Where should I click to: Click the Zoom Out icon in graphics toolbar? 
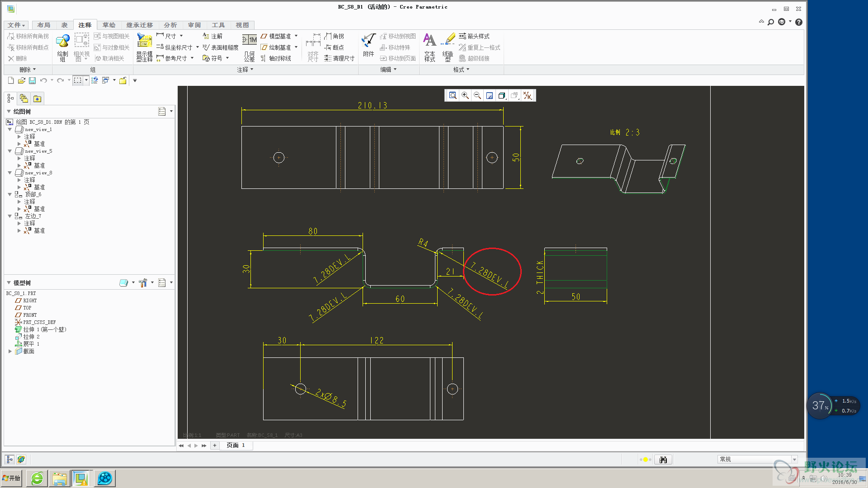pos(477,95)
